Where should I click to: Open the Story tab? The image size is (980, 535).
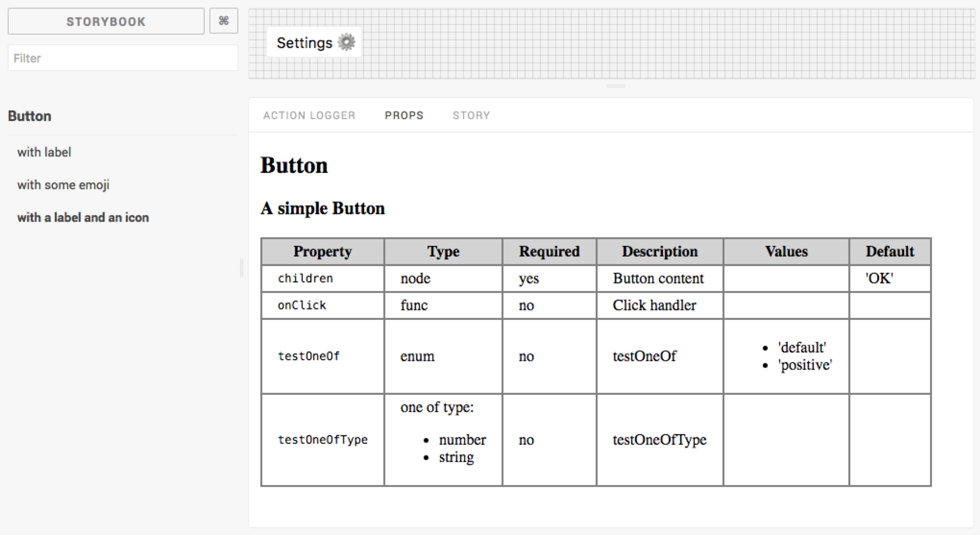coord(471,115)
